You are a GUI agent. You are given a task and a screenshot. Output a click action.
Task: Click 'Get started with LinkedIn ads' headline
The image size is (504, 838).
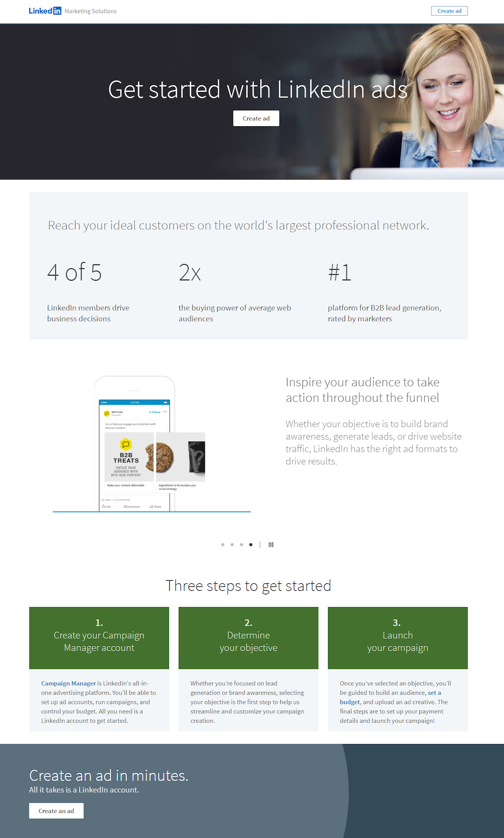click(258, 90)
